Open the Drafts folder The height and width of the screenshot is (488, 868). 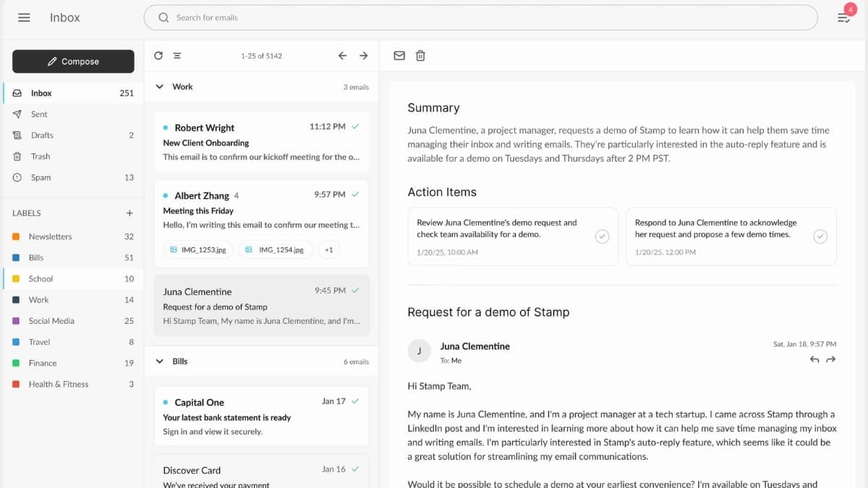click(x=73, y=135)
